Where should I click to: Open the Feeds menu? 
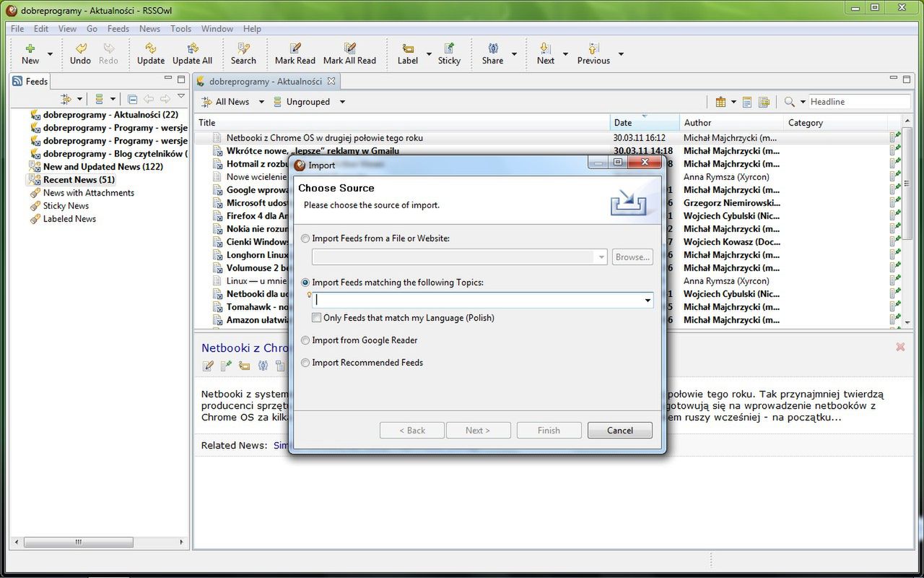tap(118, 29)
